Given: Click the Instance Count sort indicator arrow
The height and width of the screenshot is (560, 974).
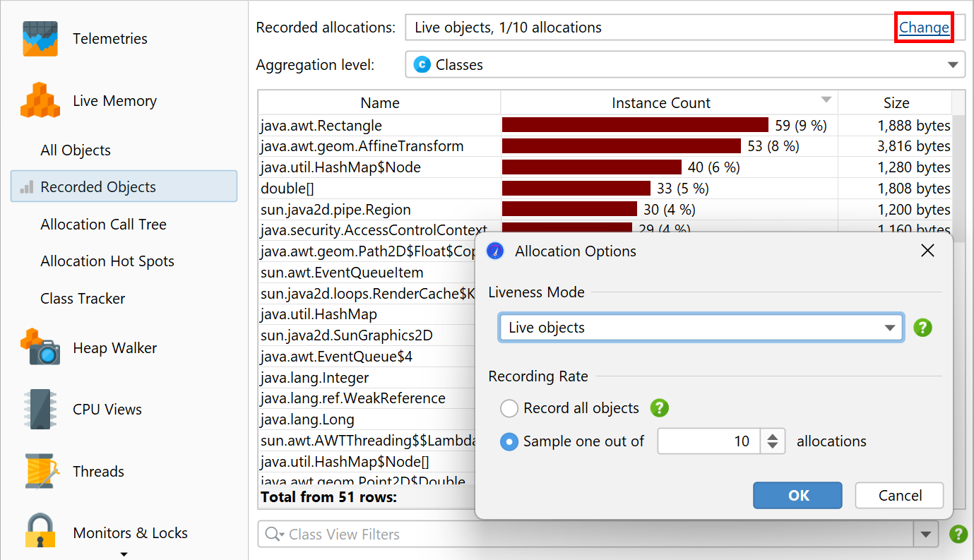Looking at the screenshot, I should 826,100.
